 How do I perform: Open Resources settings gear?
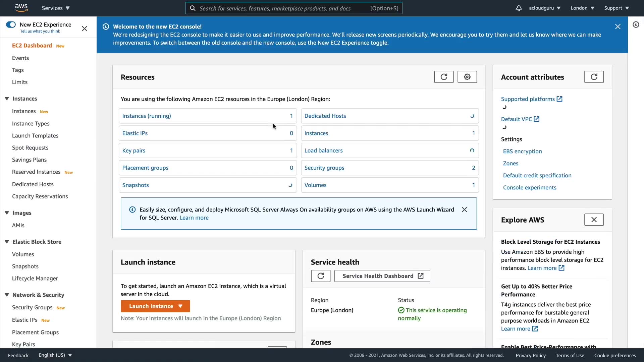click(x=467, y=77)
